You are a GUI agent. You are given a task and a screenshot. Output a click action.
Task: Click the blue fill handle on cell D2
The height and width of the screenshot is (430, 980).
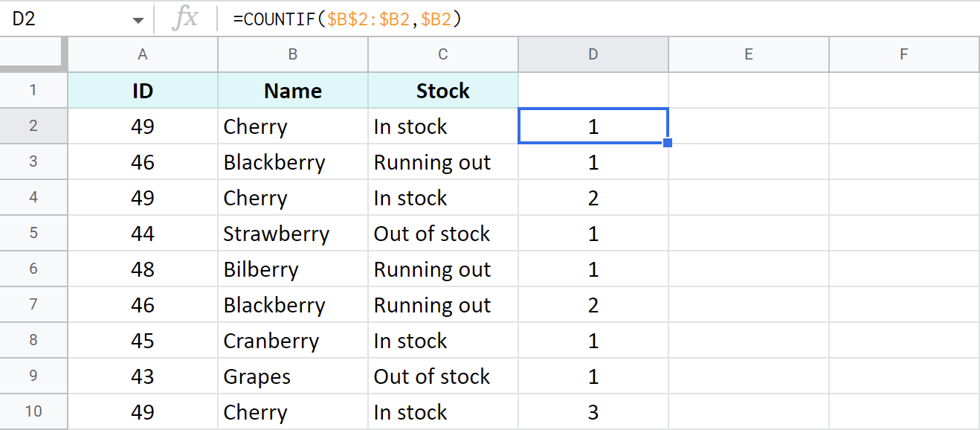click(667, 143)
